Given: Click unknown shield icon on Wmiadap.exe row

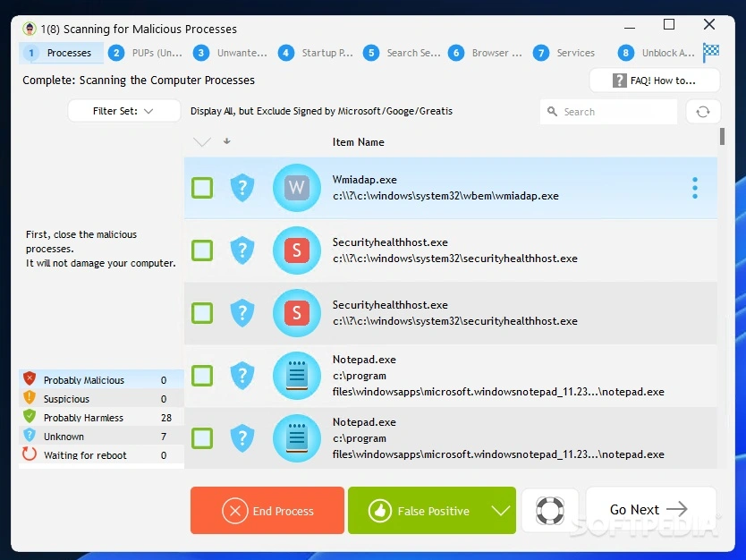Looking at the screenshot, I should click(242, 188).
